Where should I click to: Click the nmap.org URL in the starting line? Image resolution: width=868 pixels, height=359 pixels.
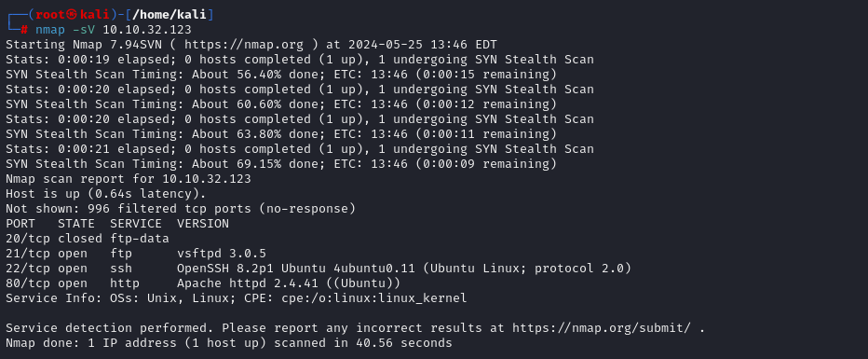pyautogui.click(x=245, y=45)
